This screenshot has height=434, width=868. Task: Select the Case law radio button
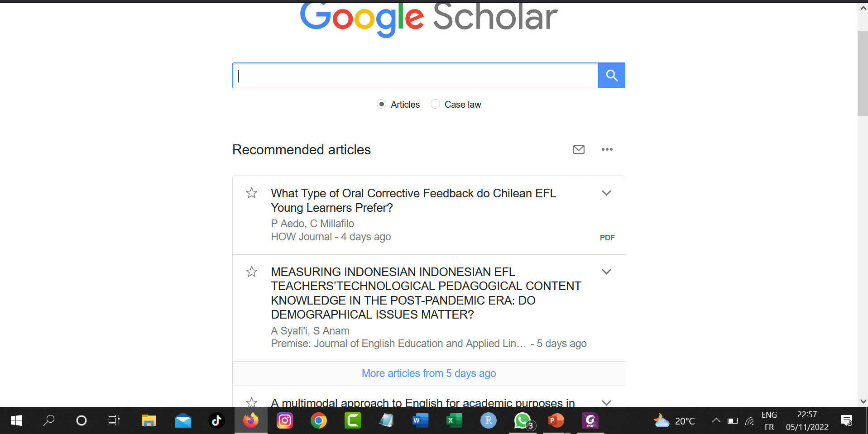(x=435, y=104)
